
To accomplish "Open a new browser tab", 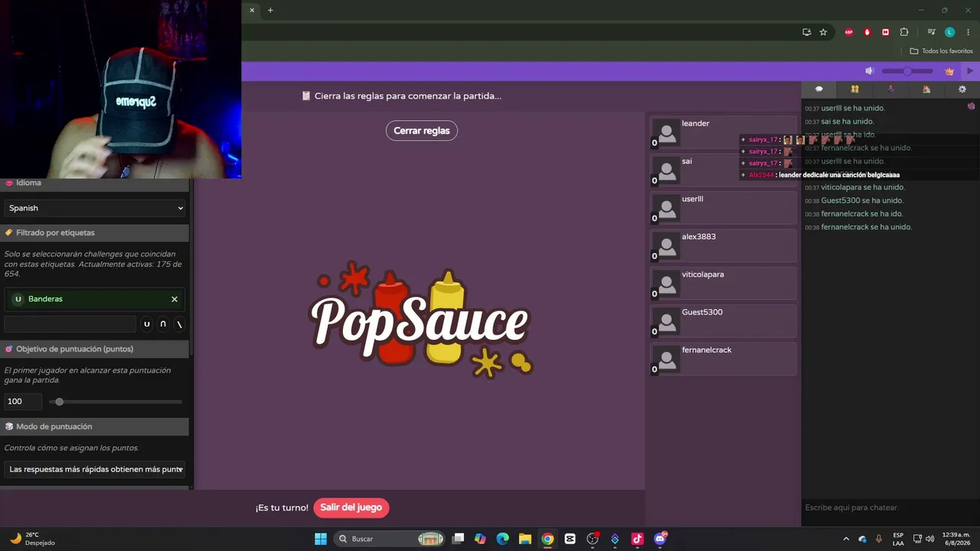I will coord(270,10).
